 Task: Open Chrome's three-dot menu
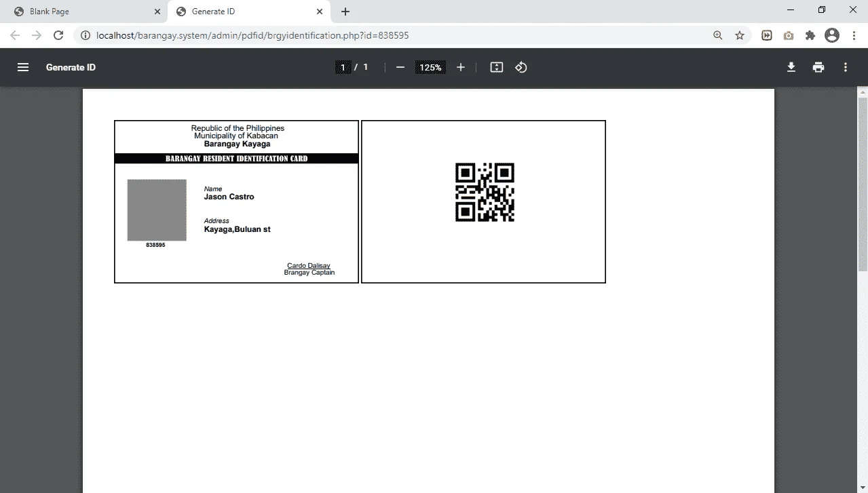(854, 35)
